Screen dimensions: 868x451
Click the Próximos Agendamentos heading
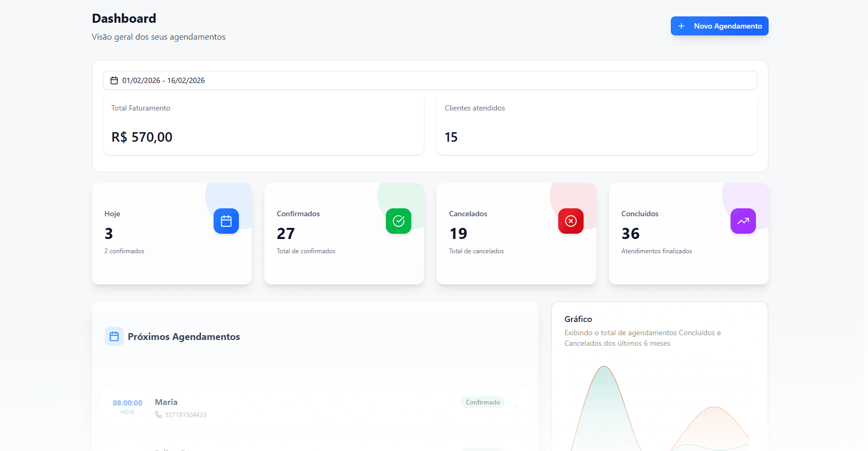[183, 337]
